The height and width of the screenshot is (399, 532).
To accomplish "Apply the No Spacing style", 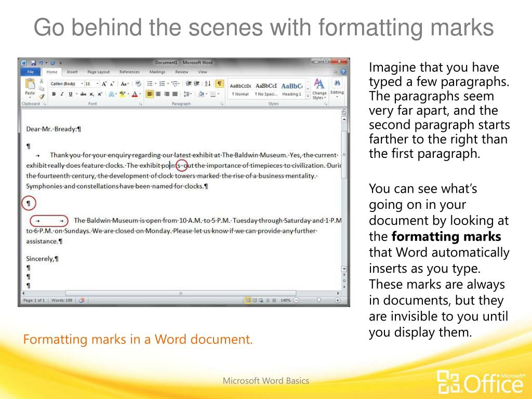I will tap(266, 89).
